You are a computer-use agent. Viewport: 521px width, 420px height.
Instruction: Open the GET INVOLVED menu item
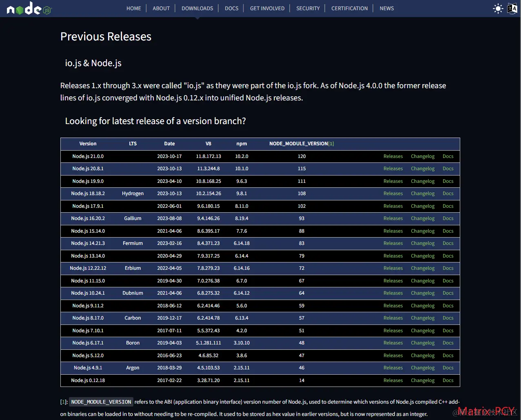[x=267, y=8]
